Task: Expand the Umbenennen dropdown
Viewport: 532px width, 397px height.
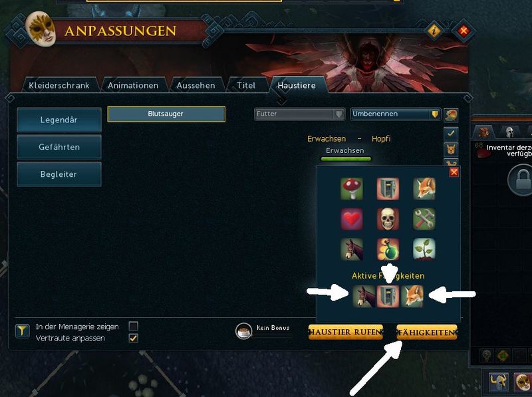Action: [396, 114]
